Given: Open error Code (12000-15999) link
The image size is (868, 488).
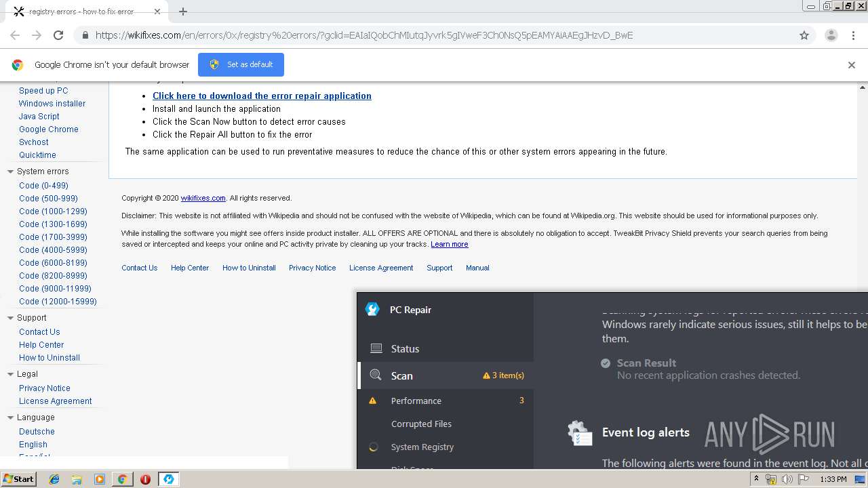Looking at the screenshot, I should point(58,301).
